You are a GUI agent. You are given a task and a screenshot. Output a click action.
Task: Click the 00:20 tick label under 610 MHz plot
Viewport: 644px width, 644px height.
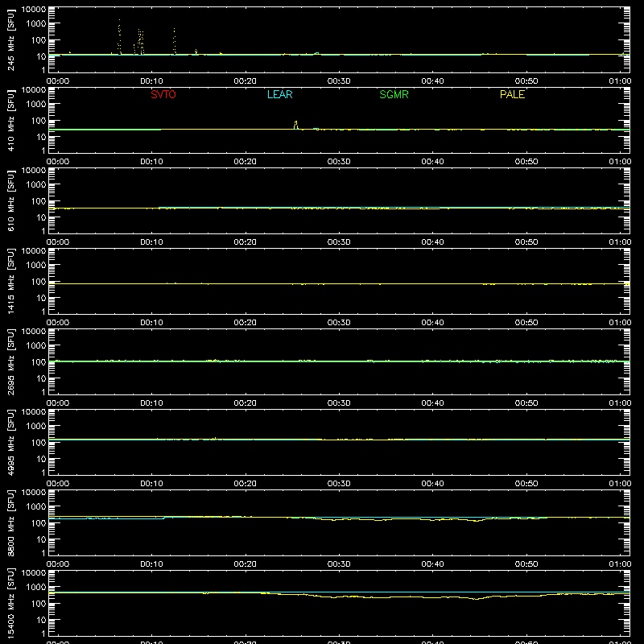pos(246,242)
